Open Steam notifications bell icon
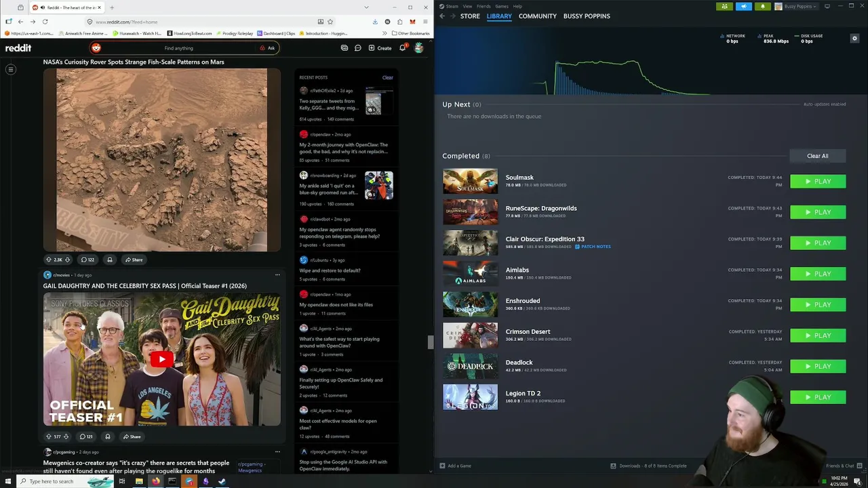The width and height of the screenshot is (868, 488). click(x=762, y=6)
